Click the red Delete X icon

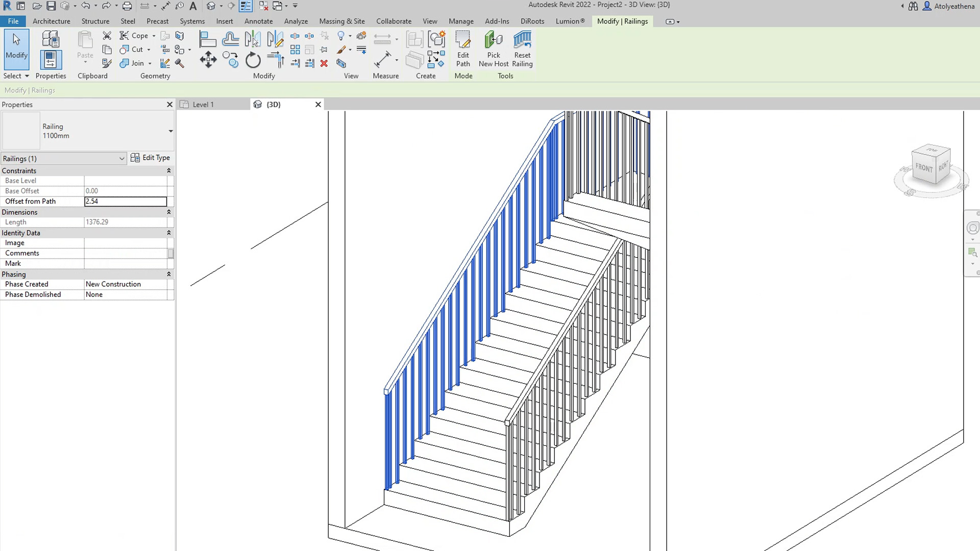pyautogui.click(x=324, y=63)
